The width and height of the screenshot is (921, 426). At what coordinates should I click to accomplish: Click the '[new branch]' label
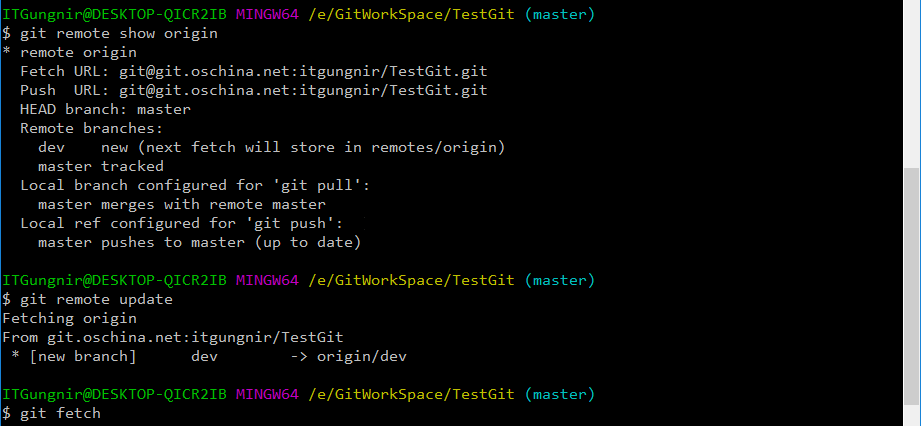click(82, 357)
